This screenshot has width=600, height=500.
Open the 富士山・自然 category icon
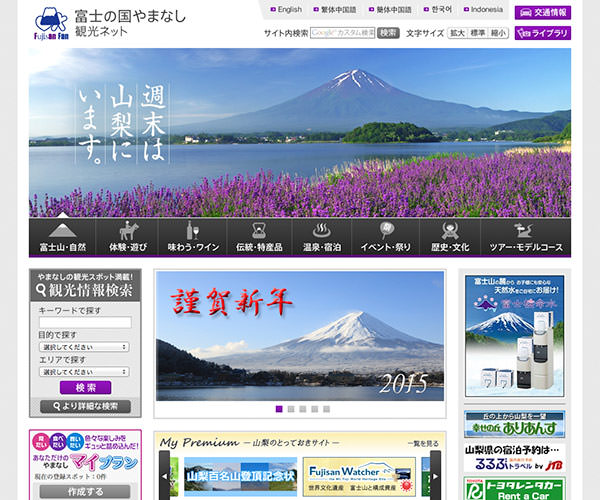(x=62, y=231)
